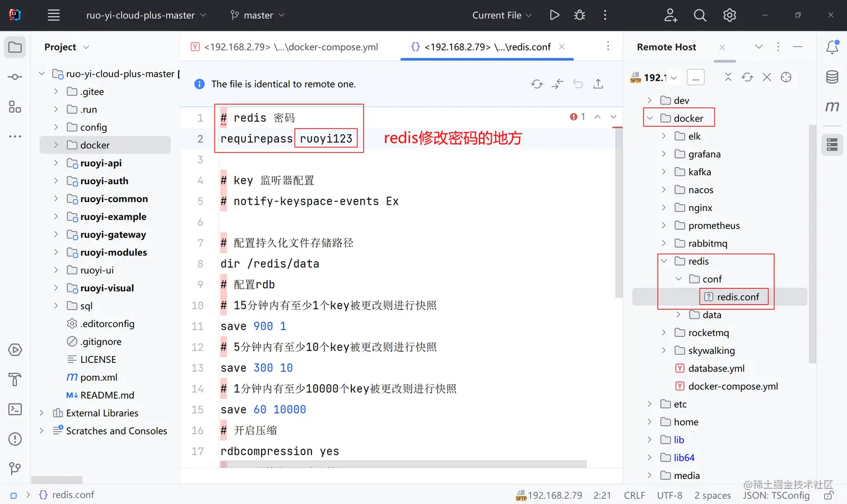Screen dimensions: 847x504
Task: Open line separator CRLF in status bar
Action: point(634,495)
